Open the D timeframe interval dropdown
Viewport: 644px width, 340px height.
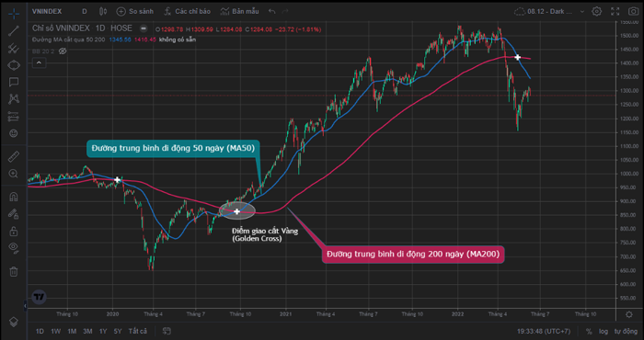[85, 11]
